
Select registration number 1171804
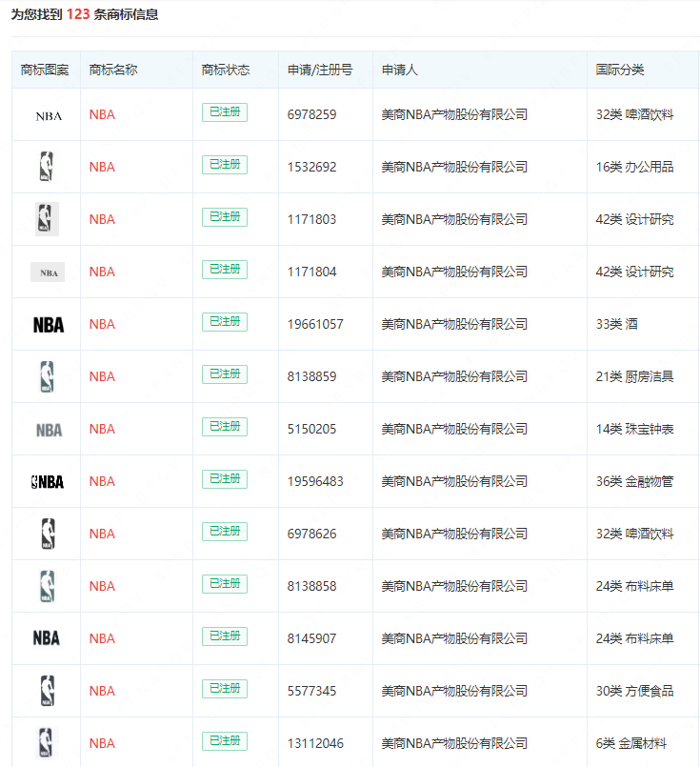(311, 272)
